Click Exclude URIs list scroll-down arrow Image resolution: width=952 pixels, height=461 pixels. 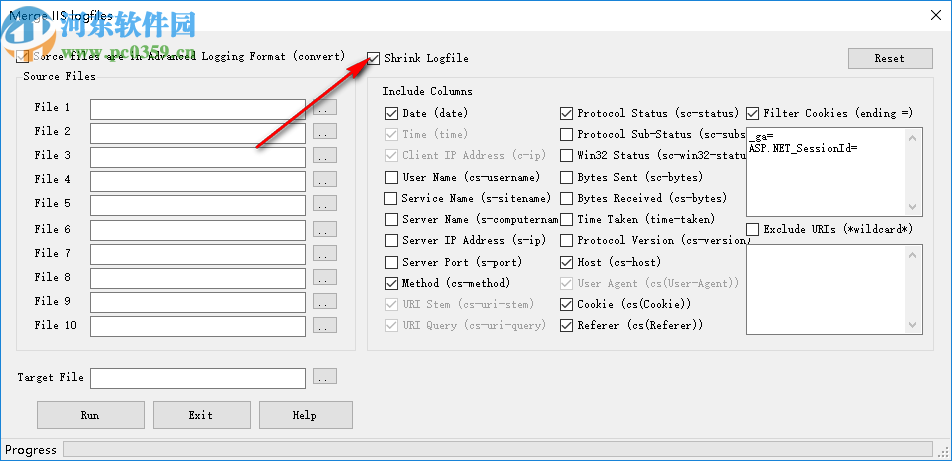click(913, 325)
